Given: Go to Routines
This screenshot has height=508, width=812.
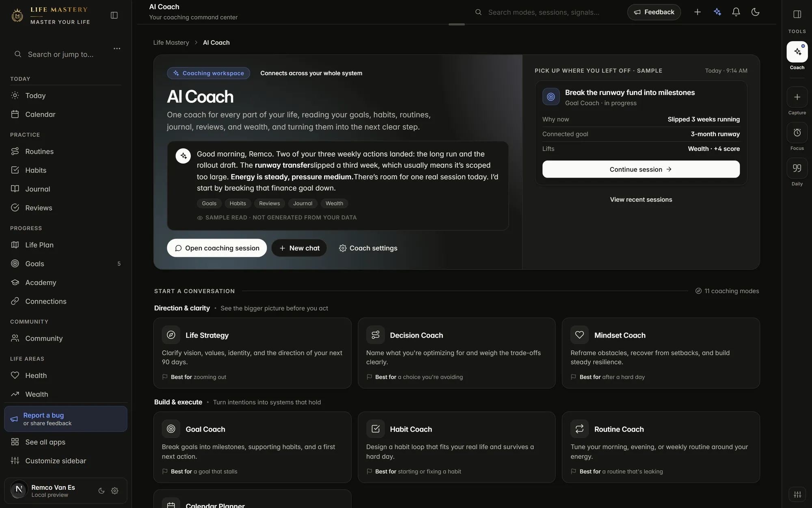Looking at the screenshot, I should pos(66,151).
